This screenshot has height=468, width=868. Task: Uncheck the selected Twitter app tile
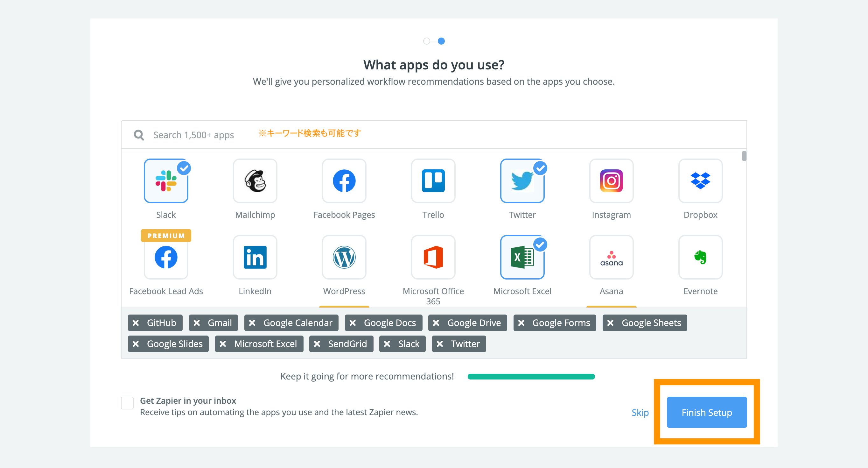pyautogui.click(x=522, y=181)
